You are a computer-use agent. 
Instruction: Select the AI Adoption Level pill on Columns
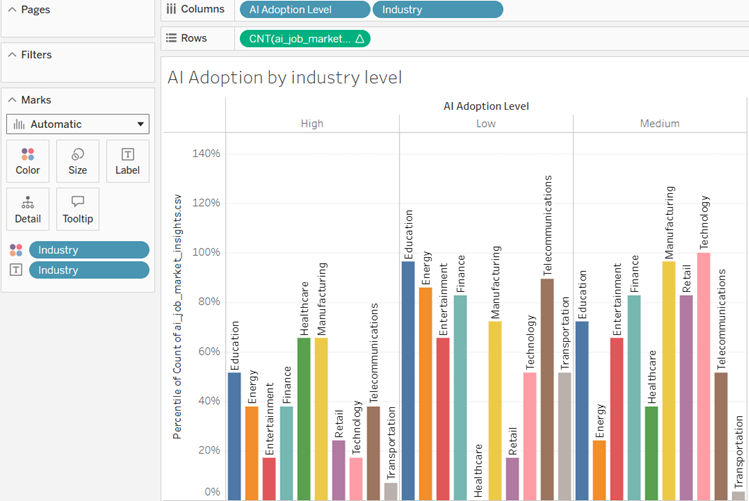click(x=304, y=10)
